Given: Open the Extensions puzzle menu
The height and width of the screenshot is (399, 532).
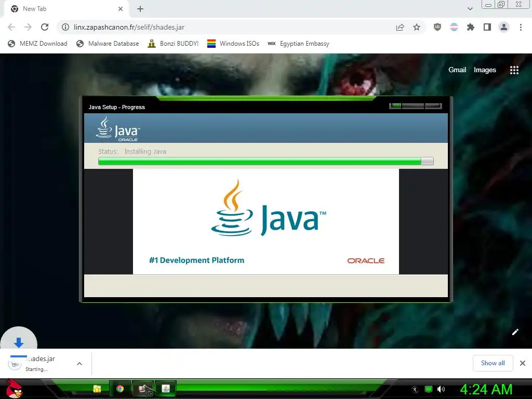Looking at the screenshot, I should click(x=471, y=27).
